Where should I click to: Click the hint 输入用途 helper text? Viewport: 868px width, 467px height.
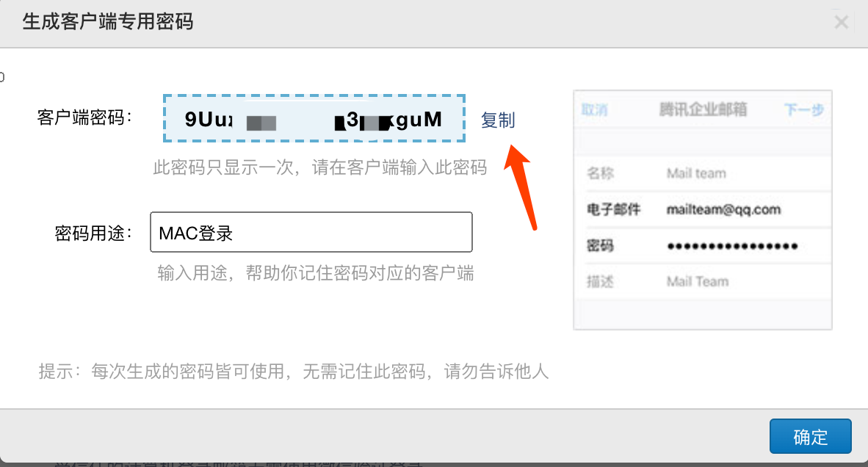pos(316,273)
